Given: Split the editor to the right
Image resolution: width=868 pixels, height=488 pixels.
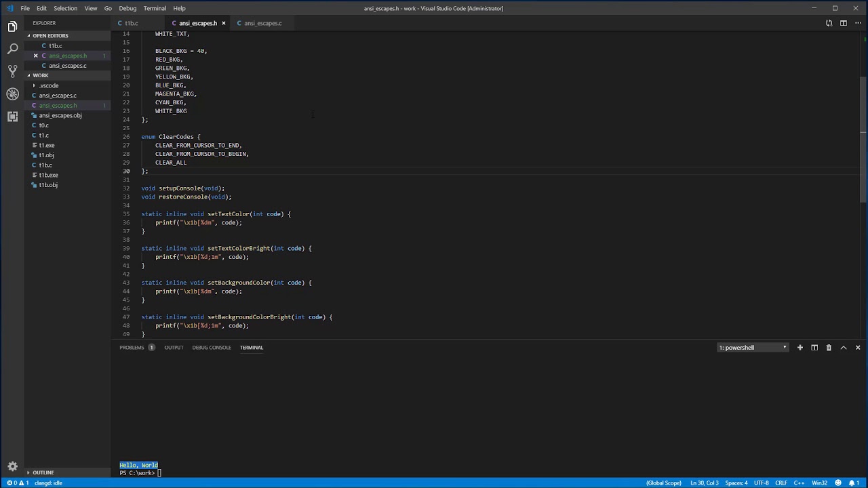Looking at the screenshot, I should coord(844,23).
